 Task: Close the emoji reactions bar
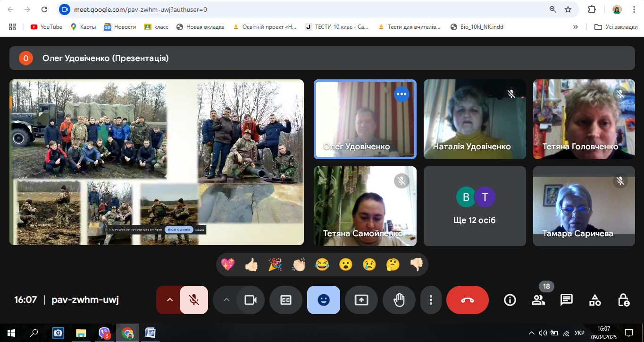[324, 300]
